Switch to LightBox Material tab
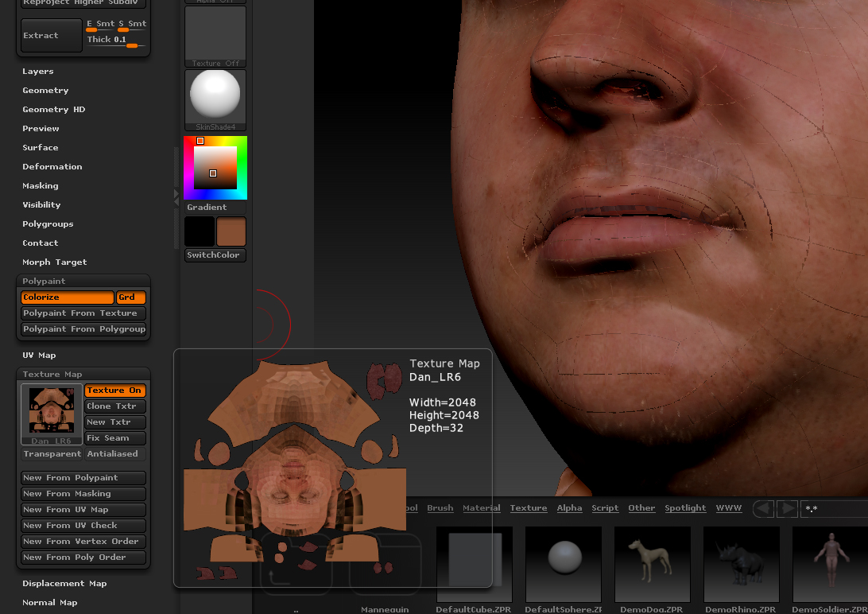 [x=481, y=508]
